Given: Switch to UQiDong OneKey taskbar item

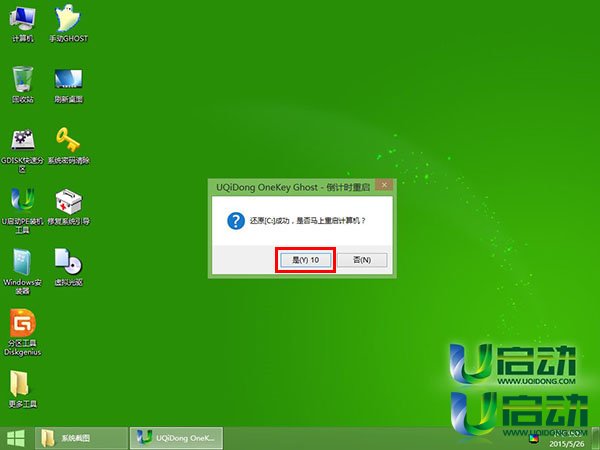Looking at the screenshot, I should (176, 438).
